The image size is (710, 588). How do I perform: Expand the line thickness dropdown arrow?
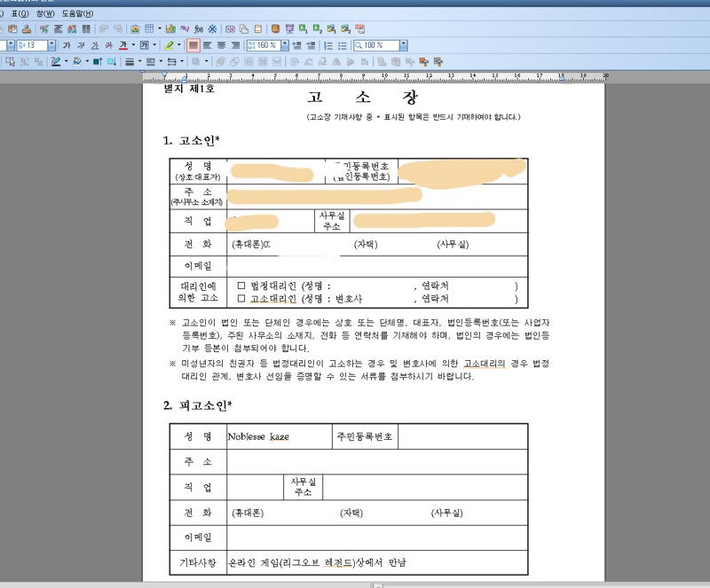tap(139, 61)
